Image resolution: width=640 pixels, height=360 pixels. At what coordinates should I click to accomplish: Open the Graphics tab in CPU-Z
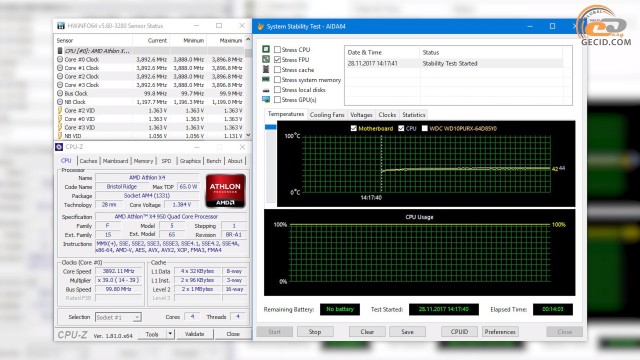click(x=190, y=161)
